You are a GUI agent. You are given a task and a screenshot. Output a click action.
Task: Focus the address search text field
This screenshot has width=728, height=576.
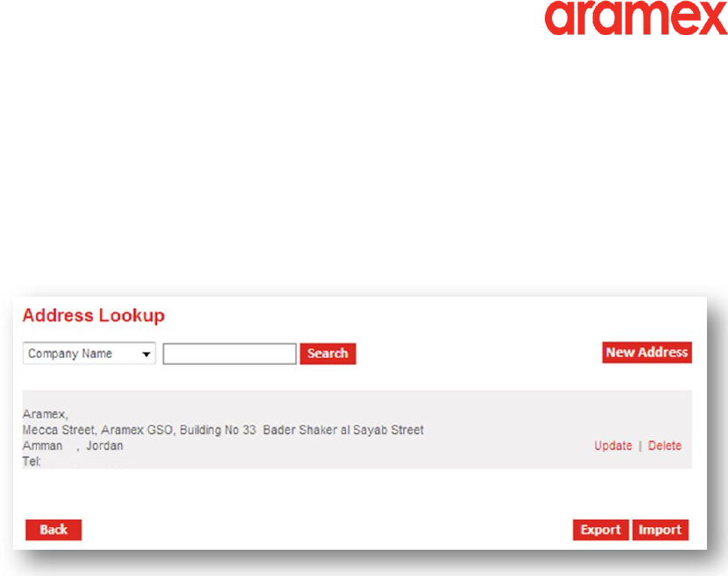click(230, 354)
